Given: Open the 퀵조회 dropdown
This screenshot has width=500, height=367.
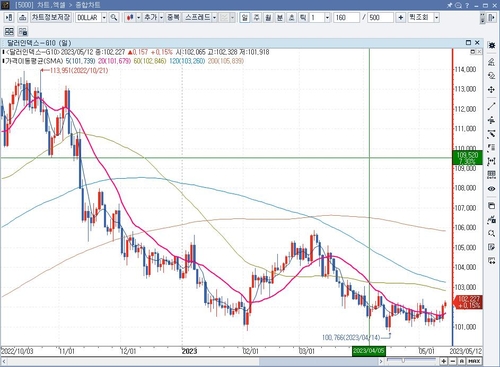Looking at the screenshot, I should tap(436, 17).
